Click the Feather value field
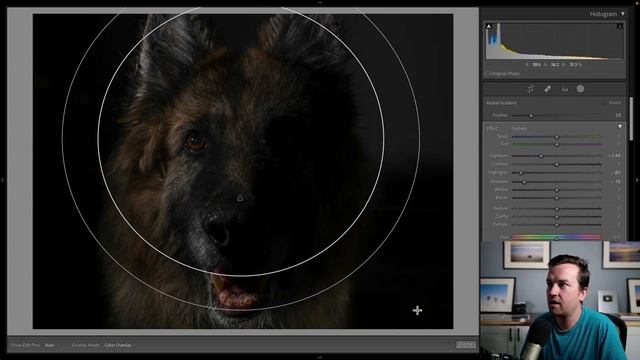The width and height of the screenshot is (640, 360). tap(618, 116)
